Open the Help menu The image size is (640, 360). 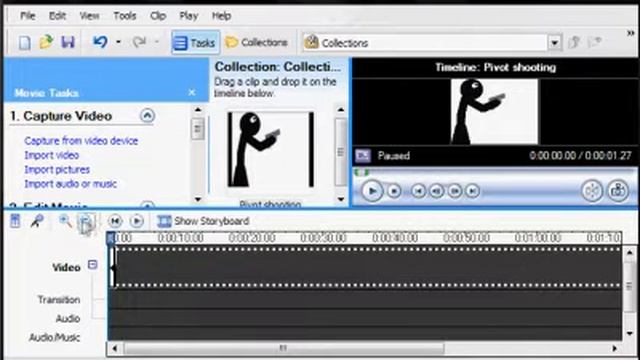coord(222,16)
